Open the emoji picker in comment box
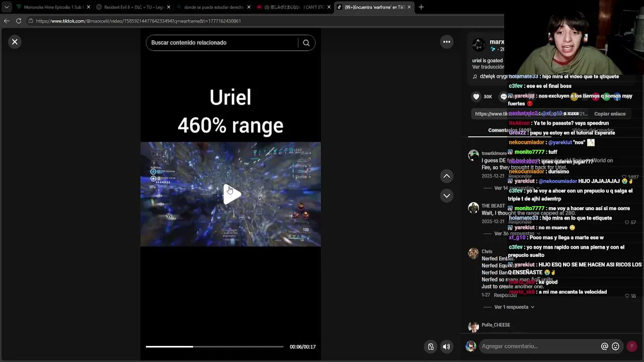This screenshot has height=362, width=644. click(615, 346)
